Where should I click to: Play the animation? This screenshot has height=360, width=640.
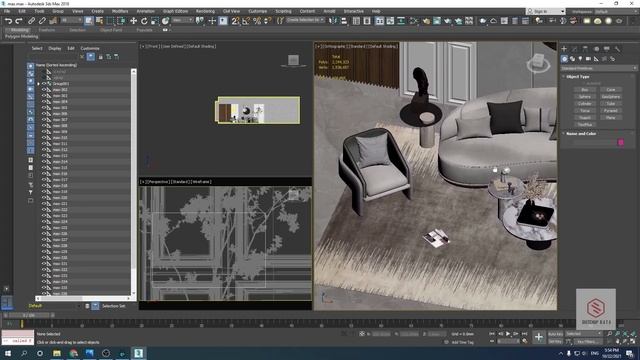coord(508,334)
